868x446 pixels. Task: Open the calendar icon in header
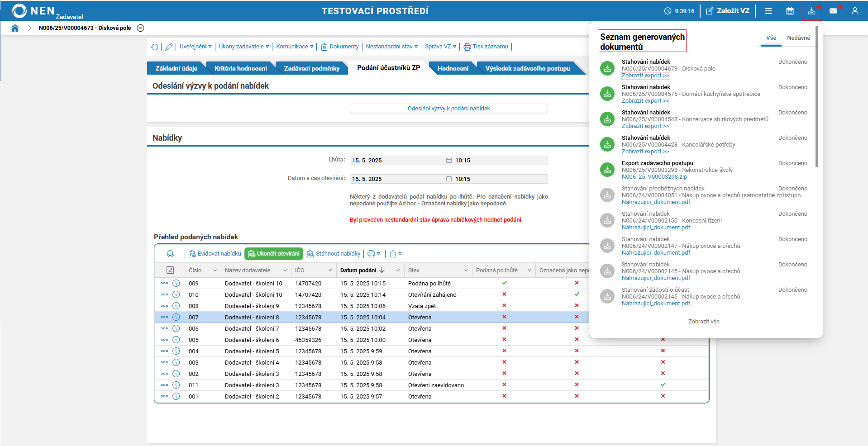[x=790, y=11]
